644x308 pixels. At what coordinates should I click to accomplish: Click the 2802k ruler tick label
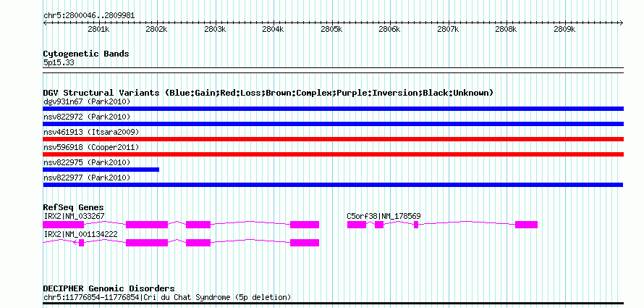pos(157,30)
